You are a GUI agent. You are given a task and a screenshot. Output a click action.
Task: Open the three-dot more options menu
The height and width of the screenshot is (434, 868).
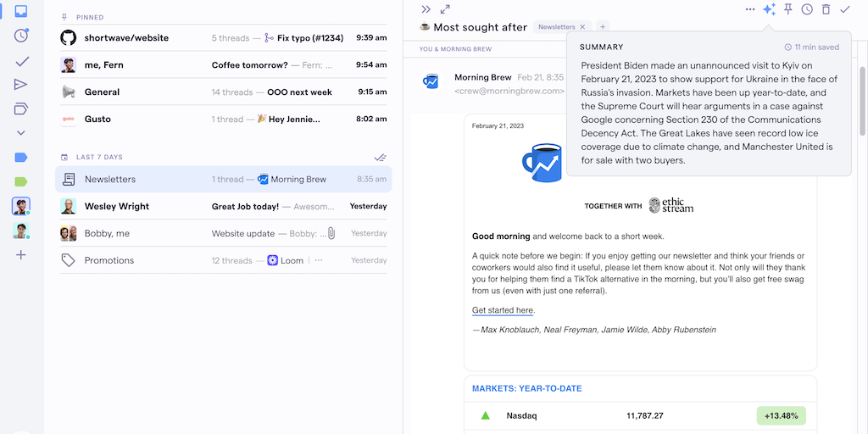pos(750,9)
